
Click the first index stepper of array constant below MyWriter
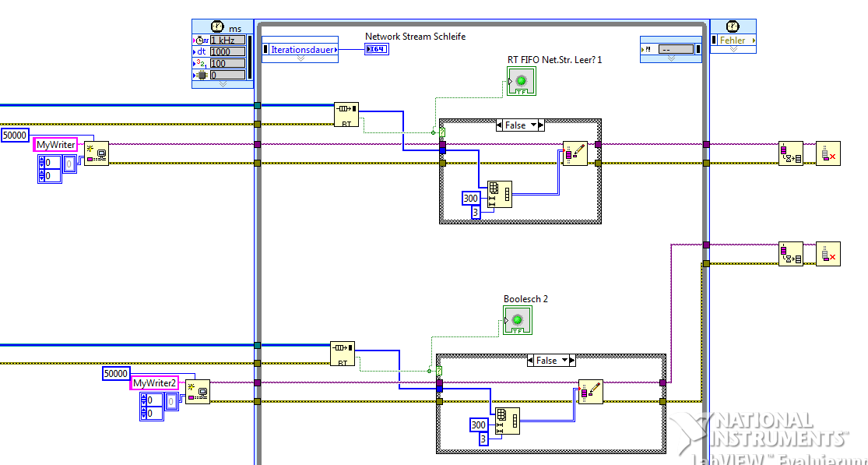41,162
